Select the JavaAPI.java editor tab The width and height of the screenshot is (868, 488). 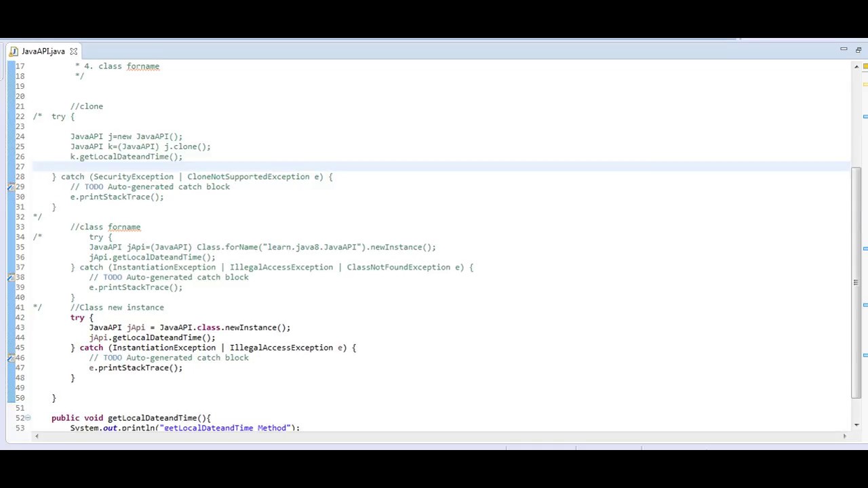[43, 52]
